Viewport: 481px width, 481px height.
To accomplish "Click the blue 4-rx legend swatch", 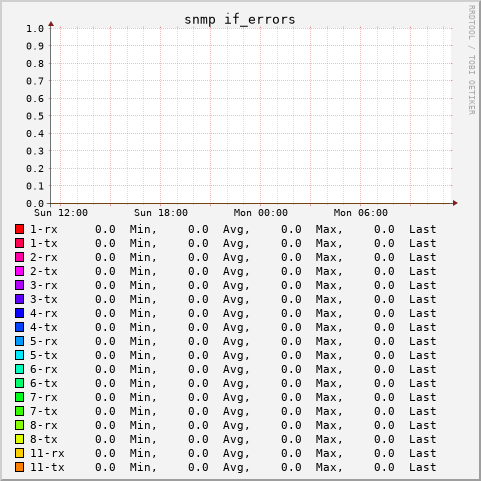I will (x=19, y=313).
